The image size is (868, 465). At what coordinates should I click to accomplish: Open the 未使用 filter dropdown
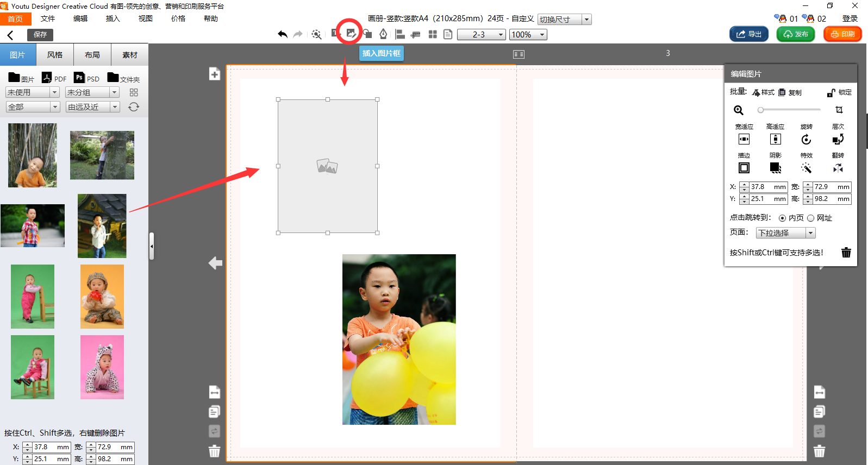click(32, 92)
